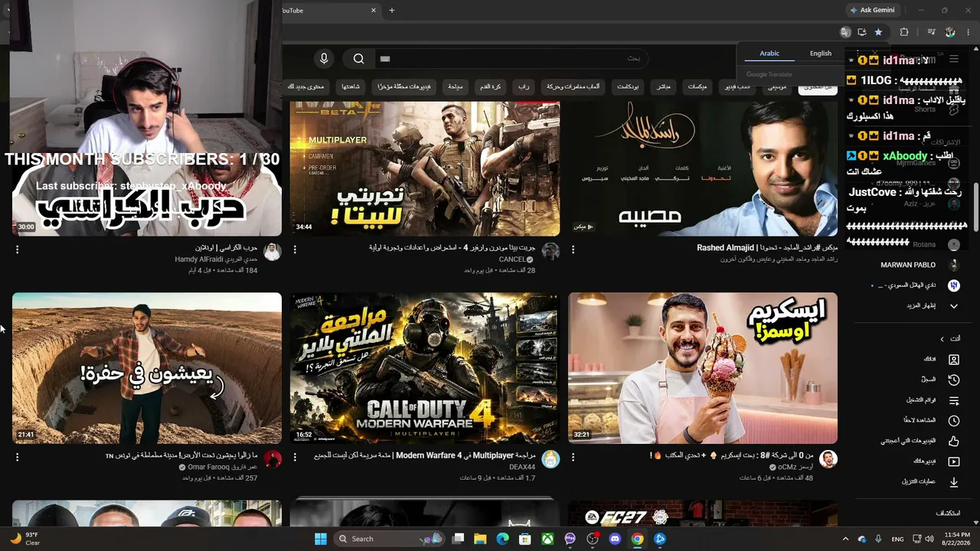Open options menu for Rashed Almajid mix

pos(573,249)
